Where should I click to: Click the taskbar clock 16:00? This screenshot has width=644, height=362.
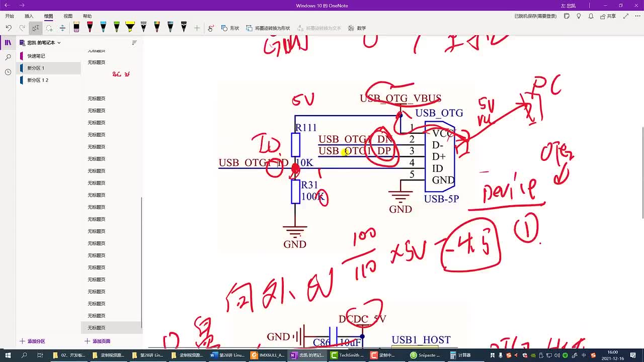point(612,355)
